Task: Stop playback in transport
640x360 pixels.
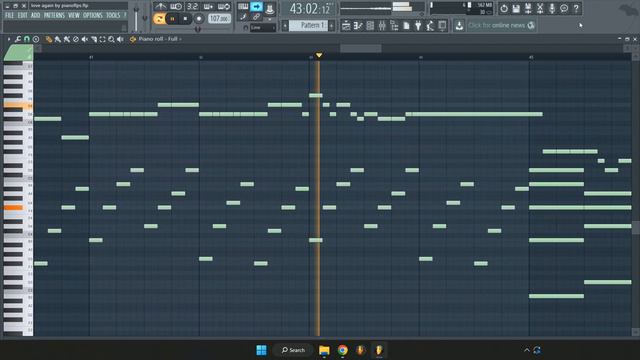Action: (185, 19)
